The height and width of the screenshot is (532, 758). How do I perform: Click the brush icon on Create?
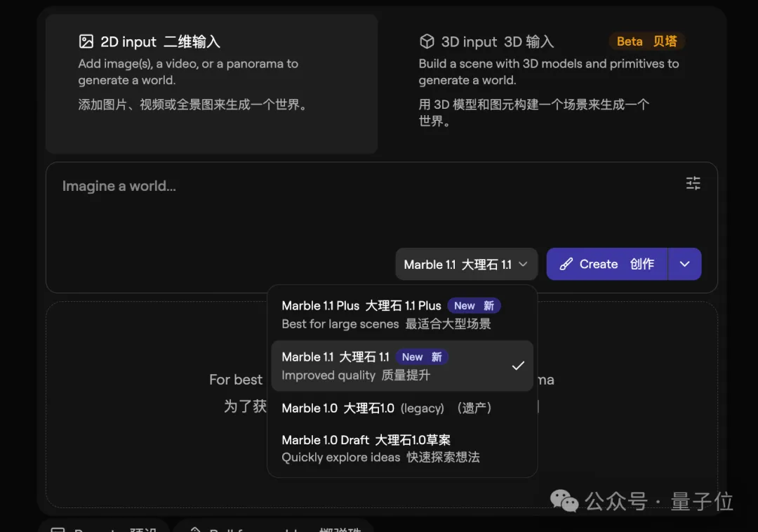tap(566, 265)
